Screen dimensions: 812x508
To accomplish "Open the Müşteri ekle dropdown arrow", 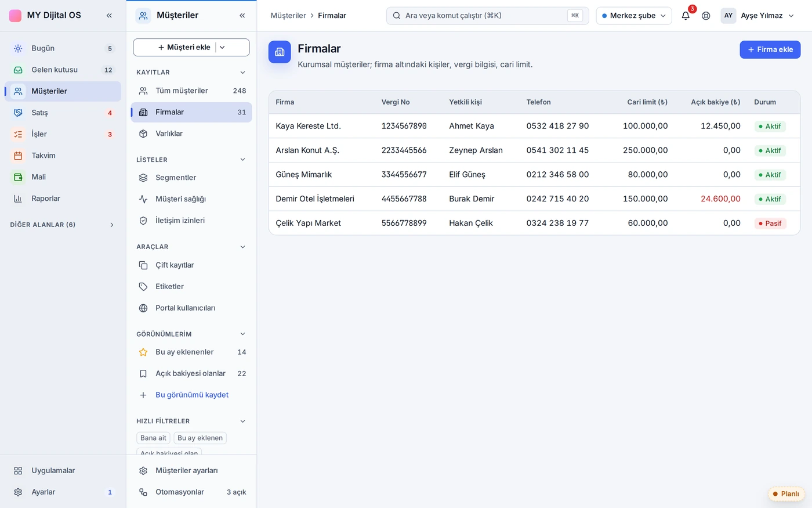I will [x=222, y=48].
